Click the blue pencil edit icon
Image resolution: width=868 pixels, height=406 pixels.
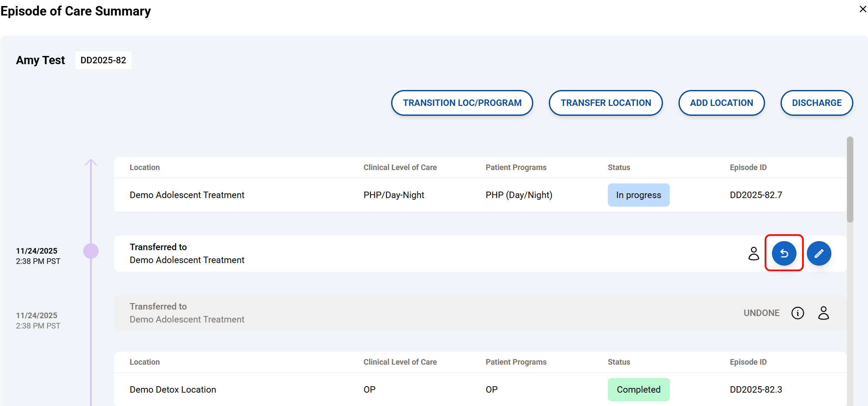[x=818, y=253]
